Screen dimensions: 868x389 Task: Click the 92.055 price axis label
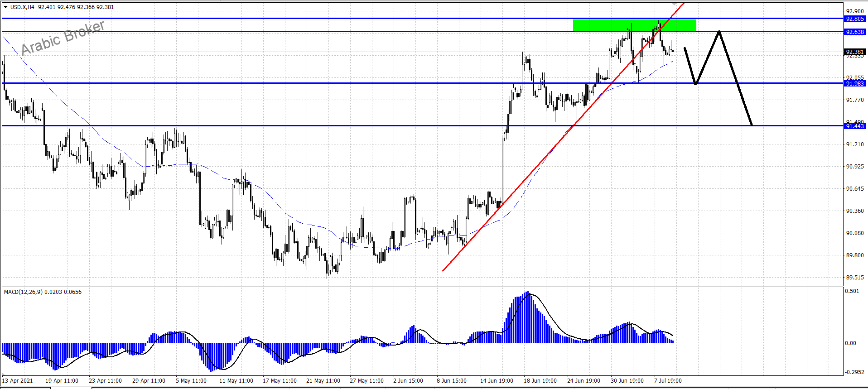855,77
